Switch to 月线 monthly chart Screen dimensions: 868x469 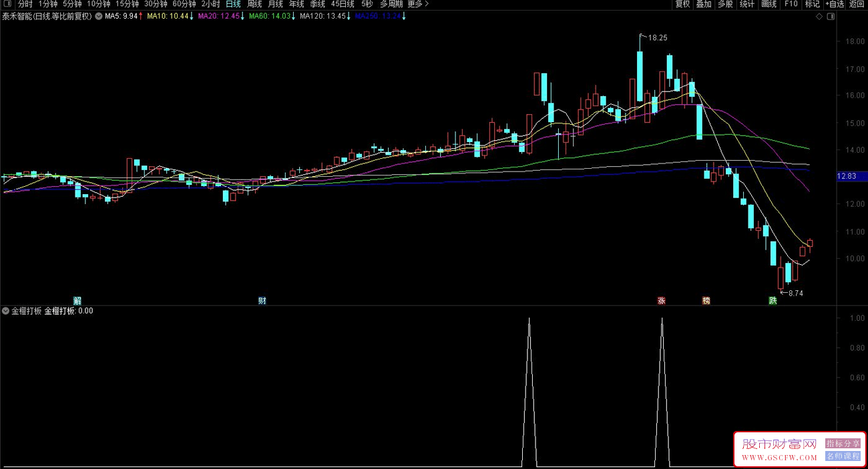(275, 4)
